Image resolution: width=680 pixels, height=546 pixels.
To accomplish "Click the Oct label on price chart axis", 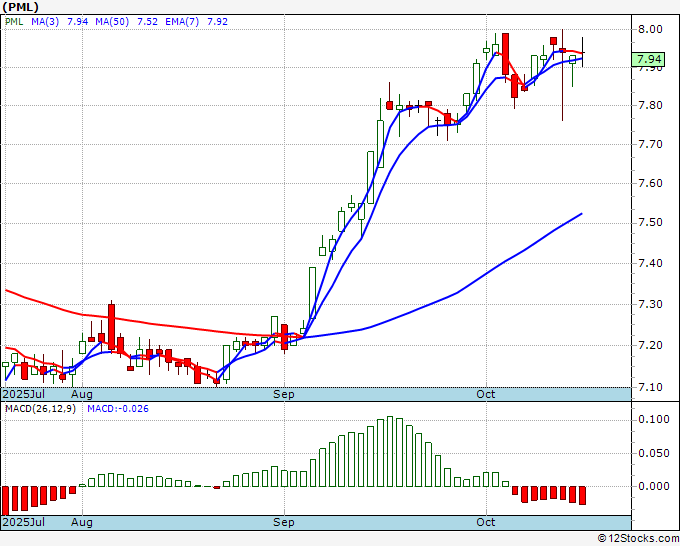I will pos(486,394).
